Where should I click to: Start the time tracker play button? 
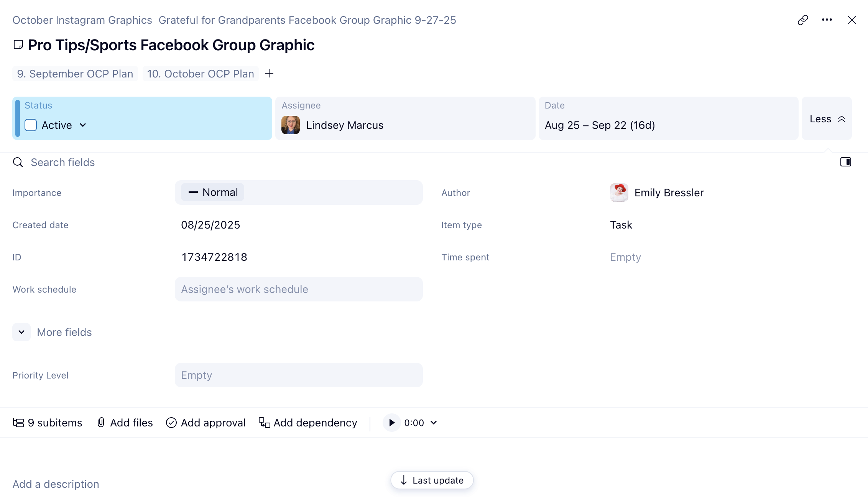(x=391, y=423)
